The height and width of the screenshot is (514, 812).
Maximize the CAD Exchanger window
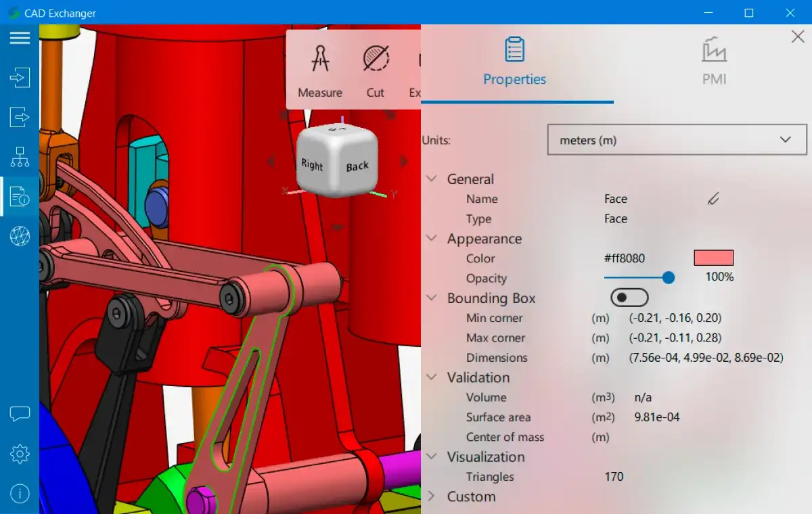click(749, 13)
